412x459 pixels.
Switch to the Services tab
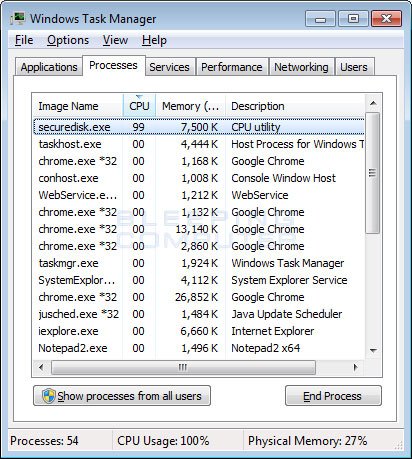coord(169,67)
